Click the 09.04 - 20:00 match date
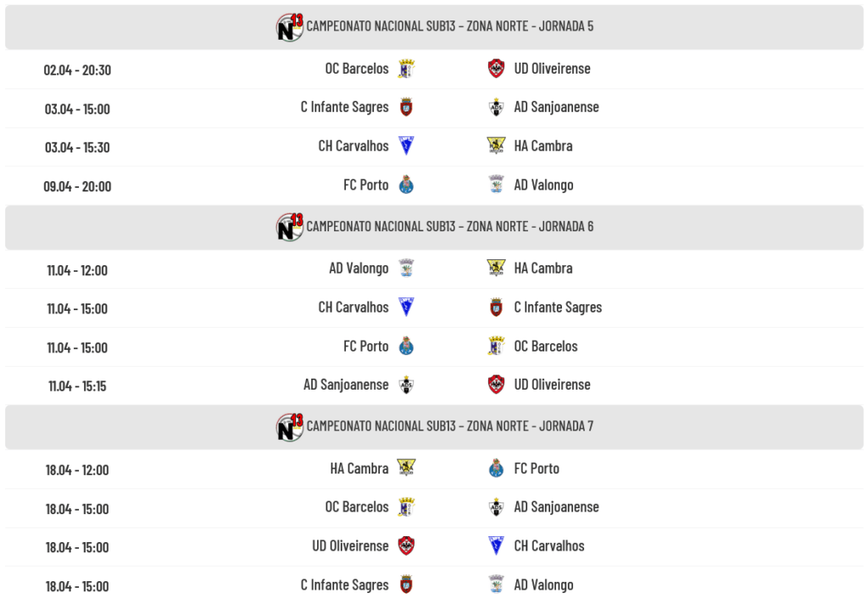This screenshot has height=604, width=868. [77, 186]
